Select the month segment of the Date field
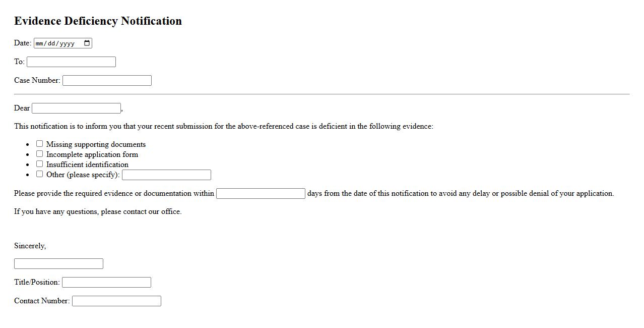The image size is (644, 328). (x=40, y=43)
